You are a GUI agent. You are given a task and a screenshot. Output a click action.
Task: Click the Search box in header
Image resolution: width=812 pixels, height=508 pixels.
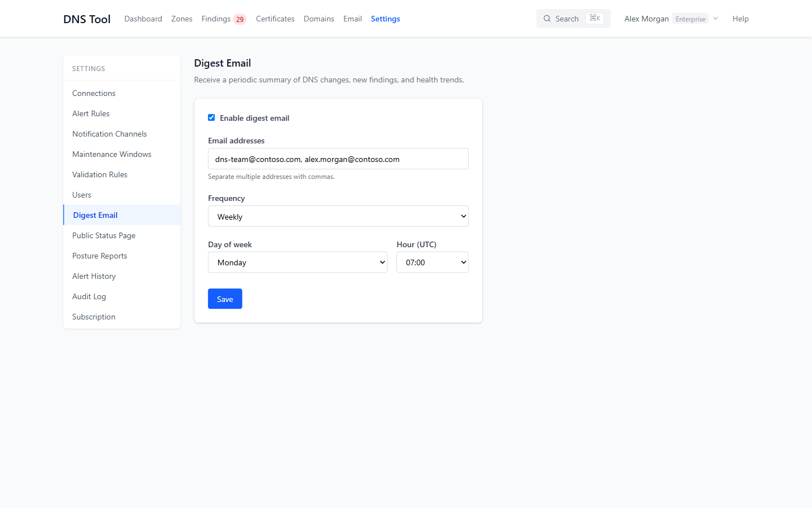point(573,19)
